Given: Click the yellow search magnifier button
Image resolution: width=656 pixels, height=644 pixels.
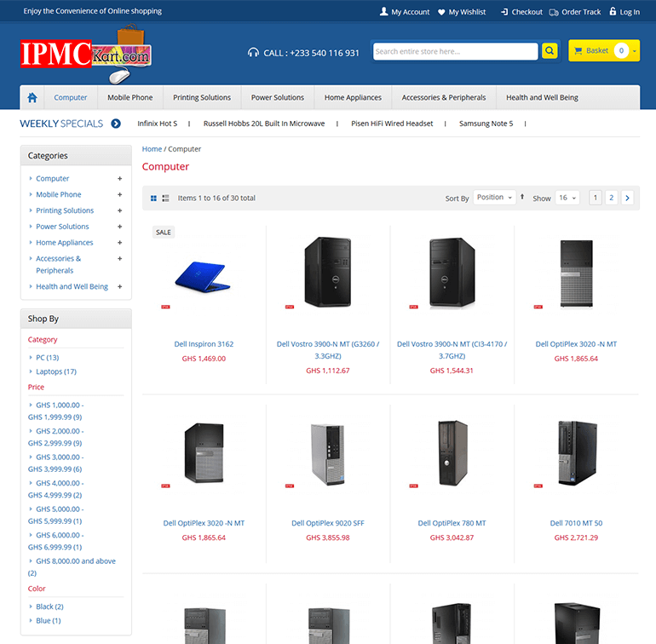Looking at the screenshot, I should [x=550, y=51].
